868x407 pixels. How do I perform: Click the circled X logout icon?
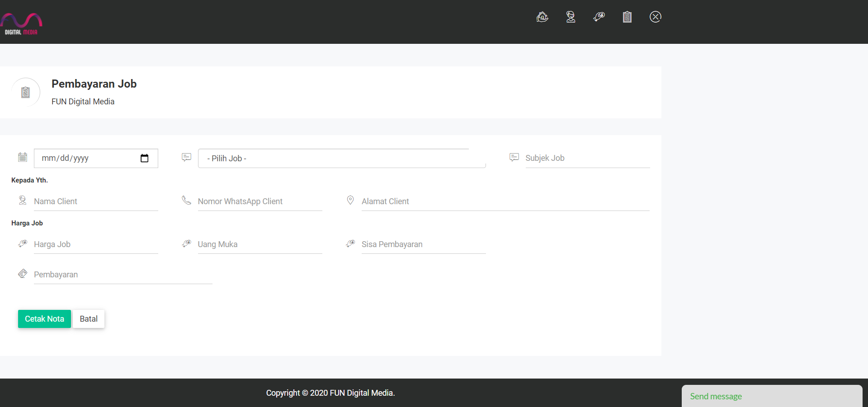(655, 17)
